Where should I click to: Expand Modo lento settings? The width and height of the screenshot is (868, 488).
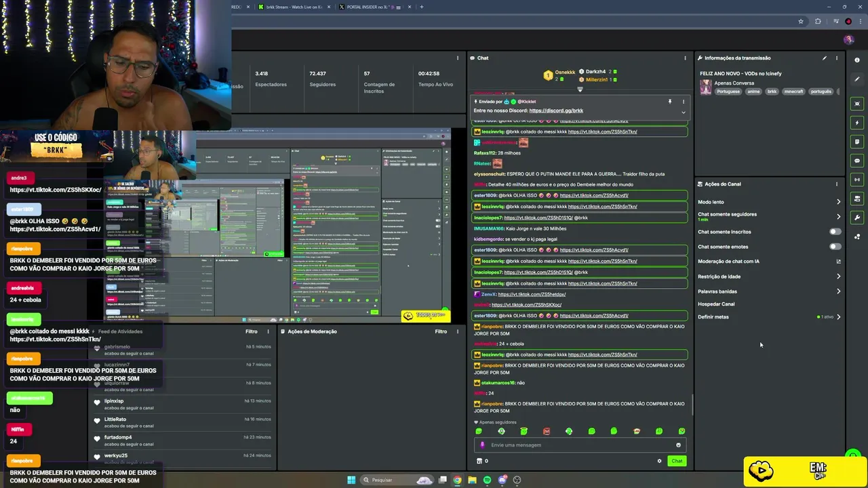tap(838, 202)
